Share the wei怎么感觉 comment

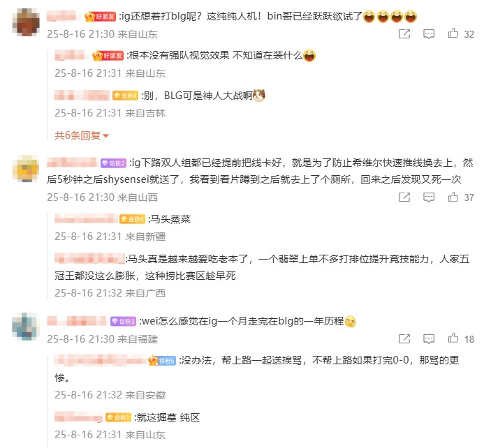coord(404,338)
